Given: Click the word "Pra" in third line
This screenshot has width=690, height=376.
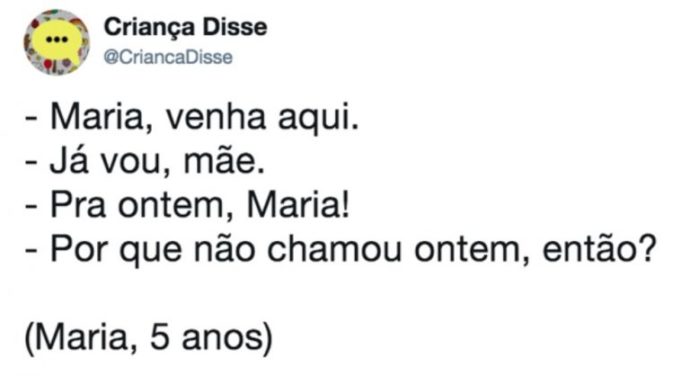Looking at the screenshot, I should point(78,206).
